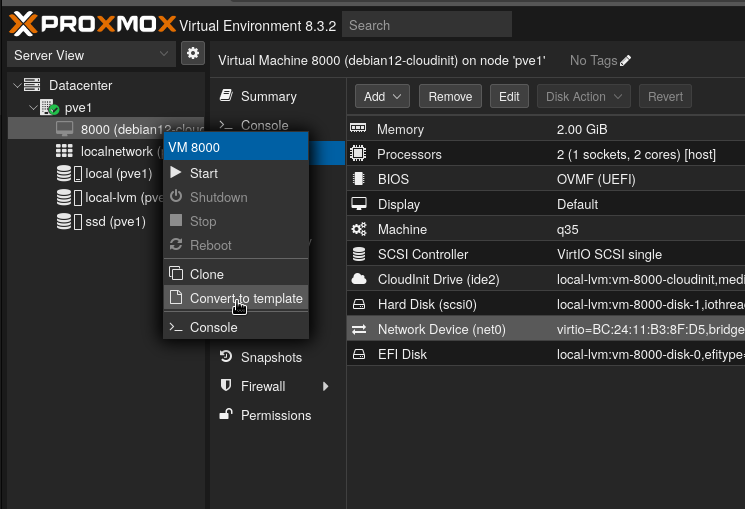This screenshot has height=509, width=745.
Task: Click the Display monitor icon
Action: (359, 204)
